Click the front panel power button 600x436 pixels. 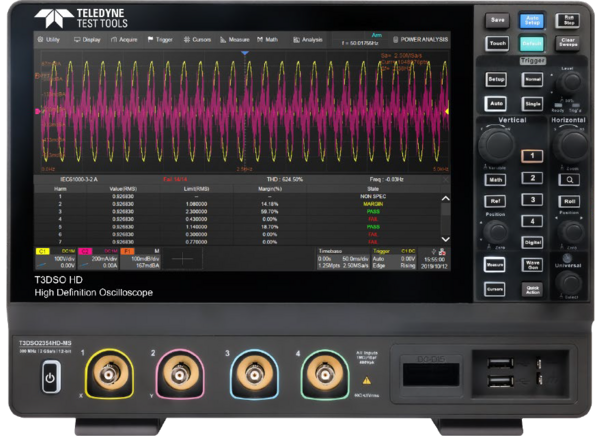(51, 377)
